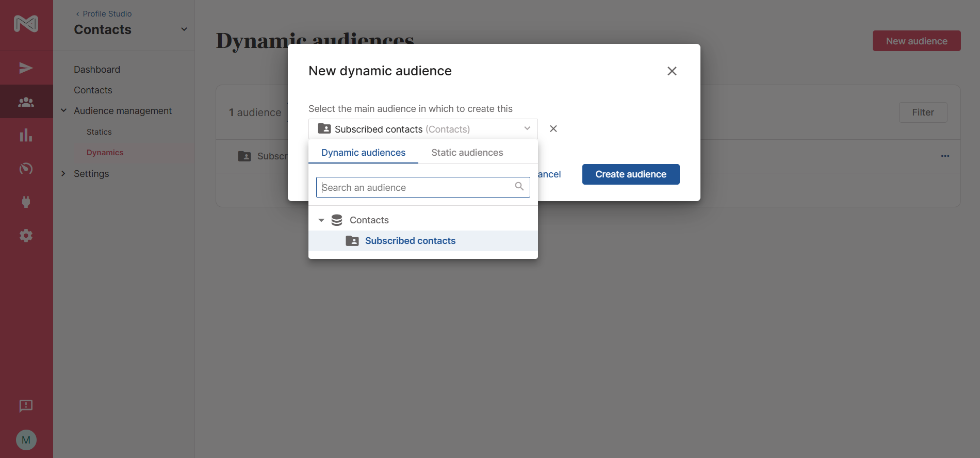
Task: Open the send campaigns paper-plane icon
Action: (26, 68)
